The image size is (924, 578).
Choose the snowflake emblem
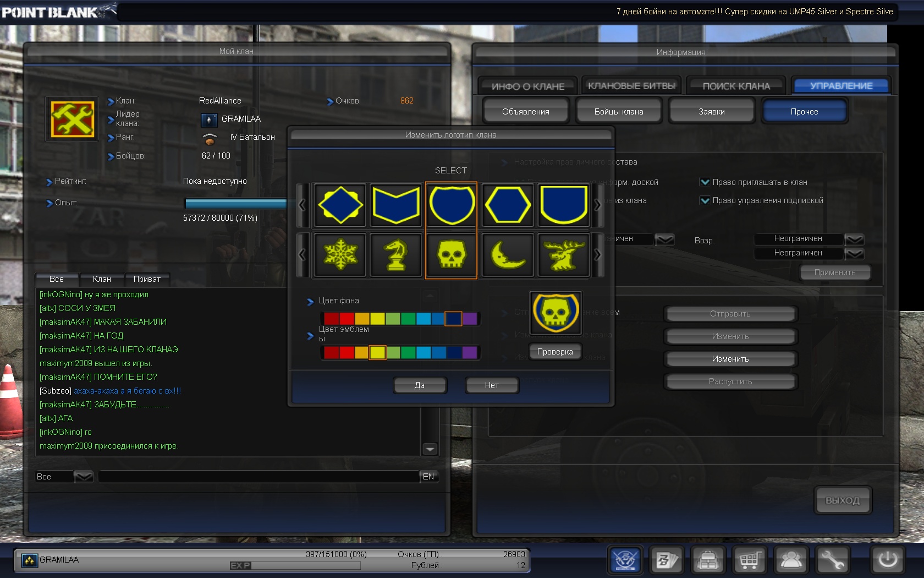340,255
